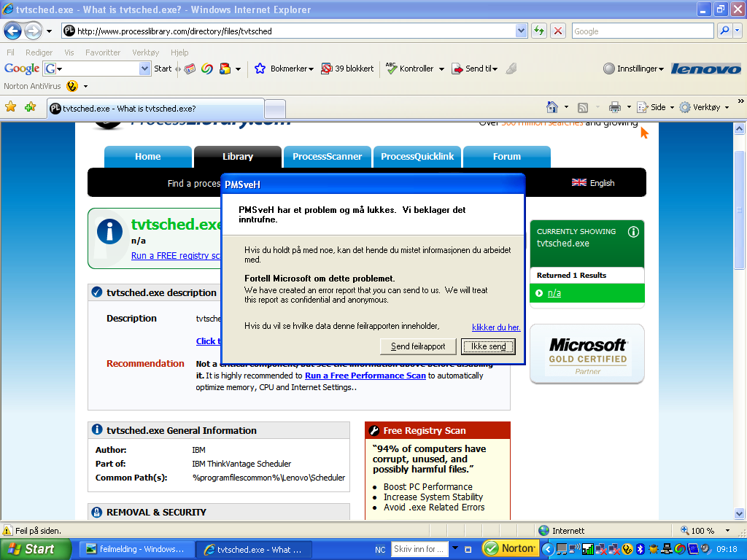Click the vertical scrollbar down arrow

[740, 513]
